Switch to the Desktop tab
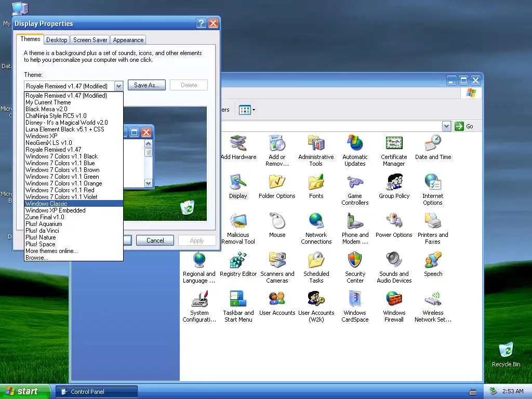This screenshot has height=399, width=532. (57, 39)
